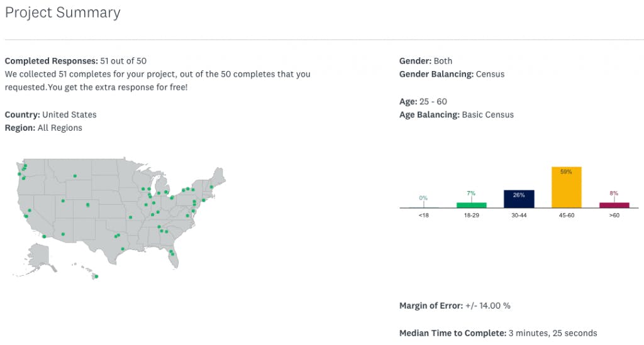Select the respondent dot in Colorado

point(87,205)
